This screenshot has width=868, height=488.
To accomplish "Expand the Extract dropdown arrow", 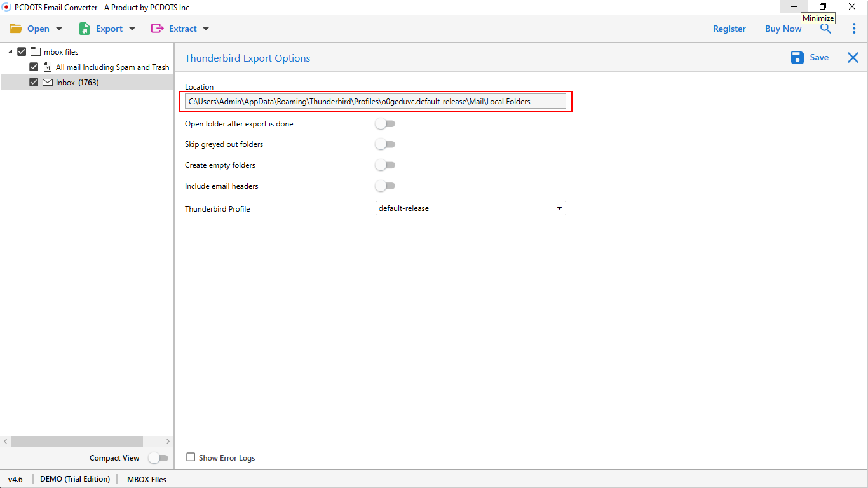I will [x=206, y=29].
